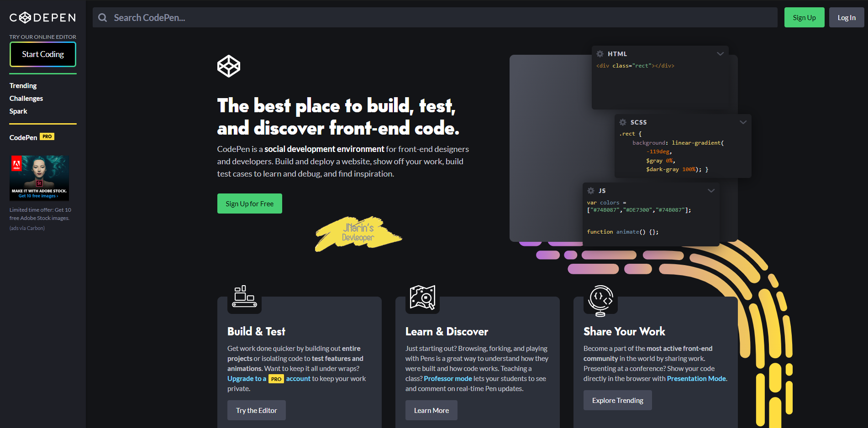Click the Learn & Discover heading
Image resolution: width=868 pixels, height=428 pixels.
pyautogui.click(x=447, y=332)
